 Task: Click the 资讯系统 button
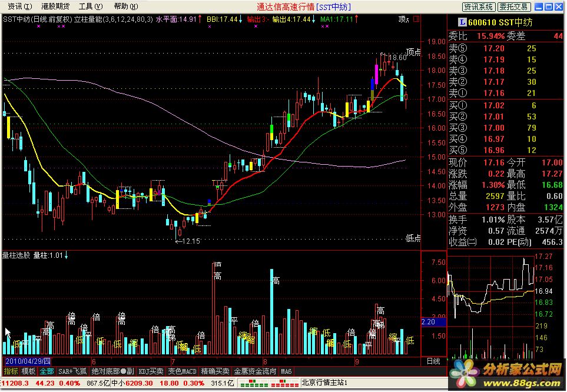click(x=478, y=6)
